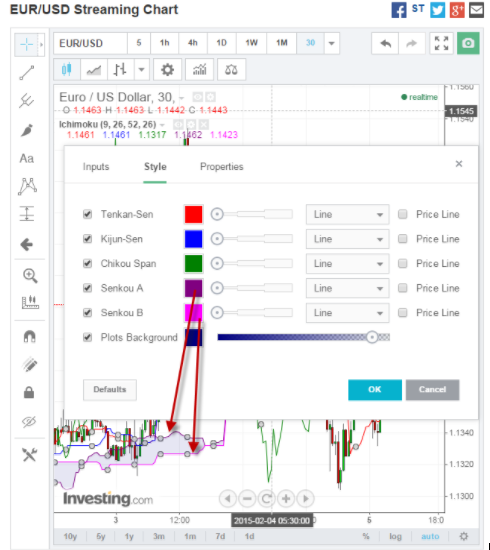The height and width of the screenshot is (550, 490).
Task: Pick the trend line drawing tool
Action: (x=27, y=73)
